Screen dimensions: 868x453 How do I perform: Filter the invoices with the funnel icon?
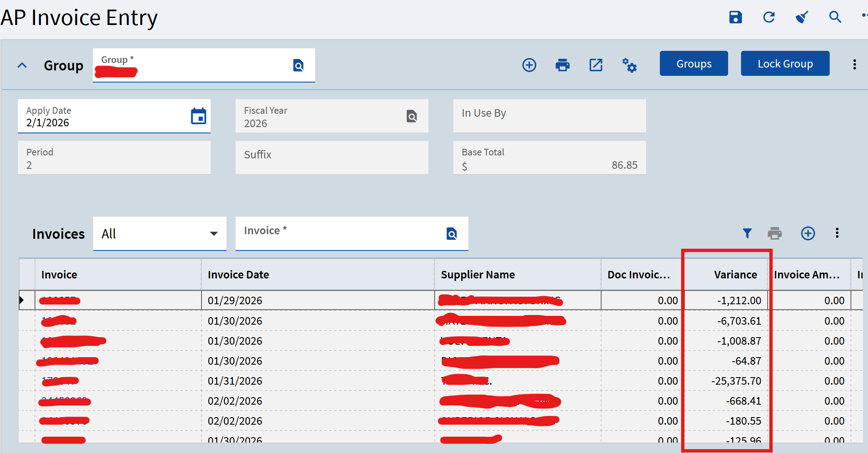click(x=747, y=233)
